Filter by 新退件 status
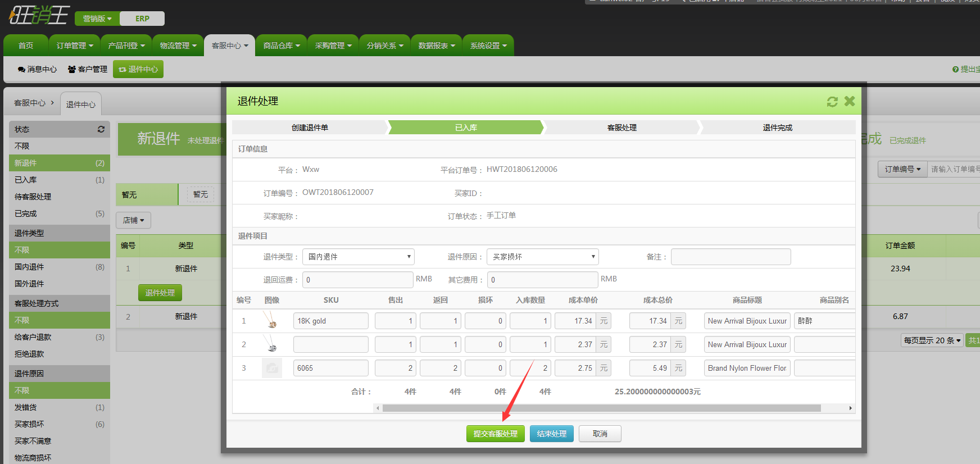980x464 pixels. coord(60,163)
